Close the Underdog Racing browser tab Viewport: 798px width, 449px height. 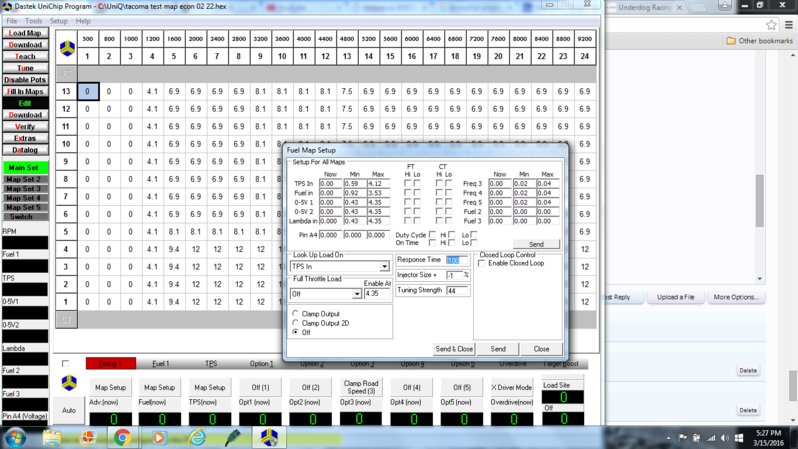click(x=679, y=8)
